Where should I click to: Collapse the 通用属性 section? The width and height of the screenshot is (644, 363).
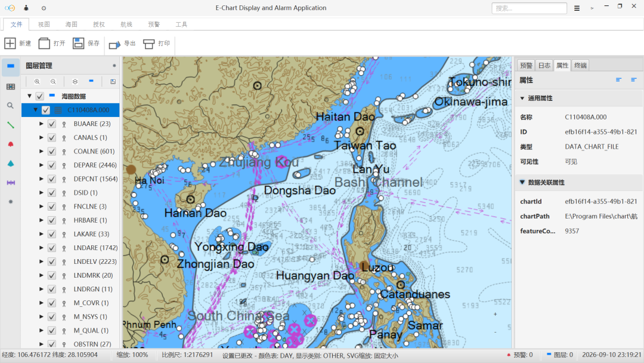point(522,99)
